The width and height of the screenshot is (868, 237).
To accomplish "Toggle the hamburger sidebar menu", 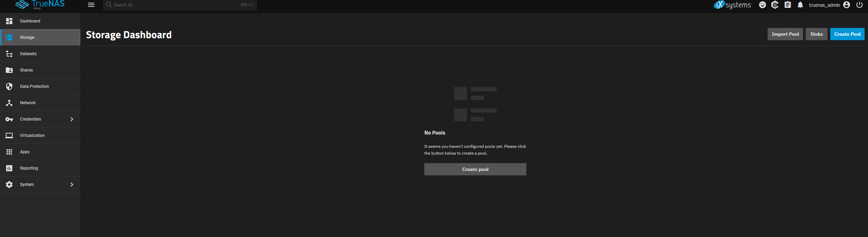I will coord(91,5).
